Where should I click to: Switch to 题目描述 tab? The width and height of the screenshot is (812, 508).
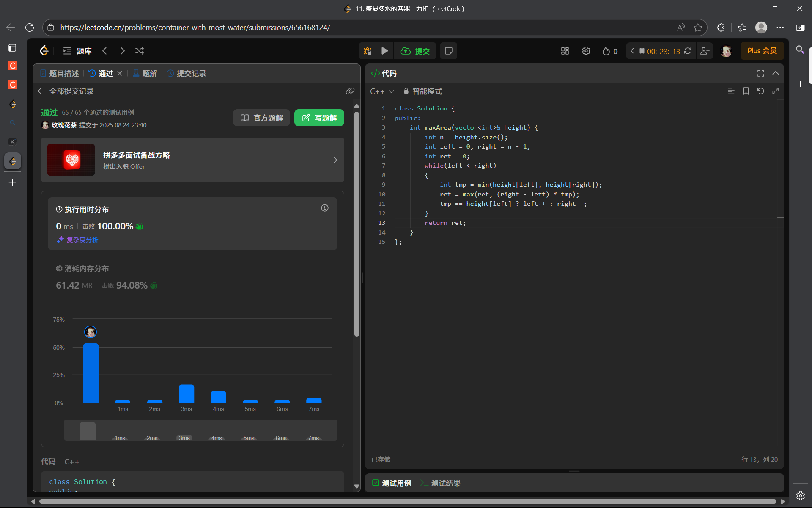pos(60,73)
